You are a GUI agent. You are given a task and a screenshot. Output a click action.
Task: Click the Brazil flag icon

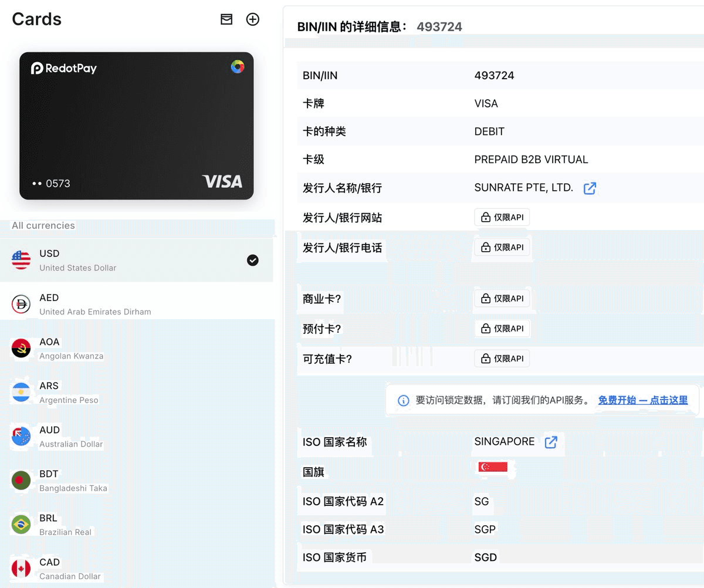(21, 524)
